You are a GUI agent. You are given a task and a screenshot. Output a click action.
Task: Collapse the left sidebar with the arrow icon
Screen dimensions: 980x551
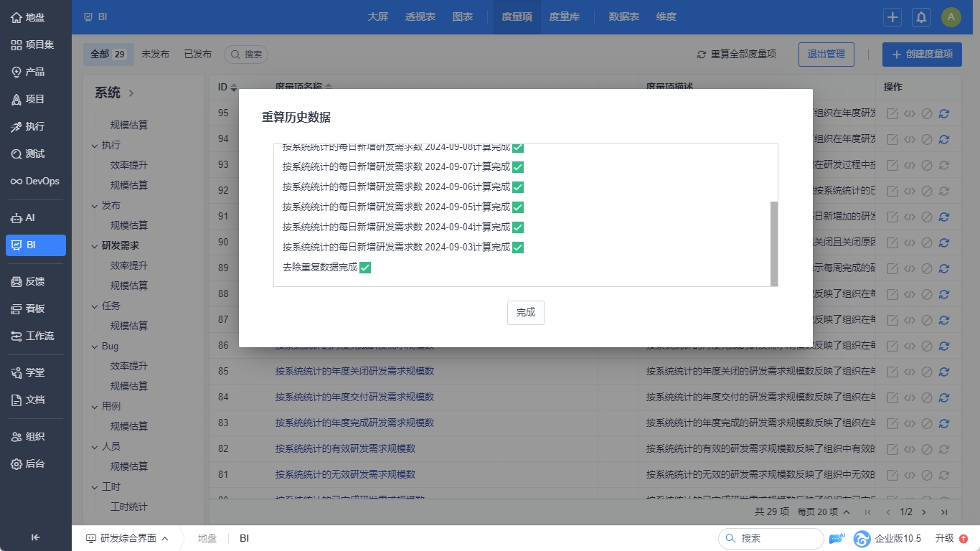[36, 537]
